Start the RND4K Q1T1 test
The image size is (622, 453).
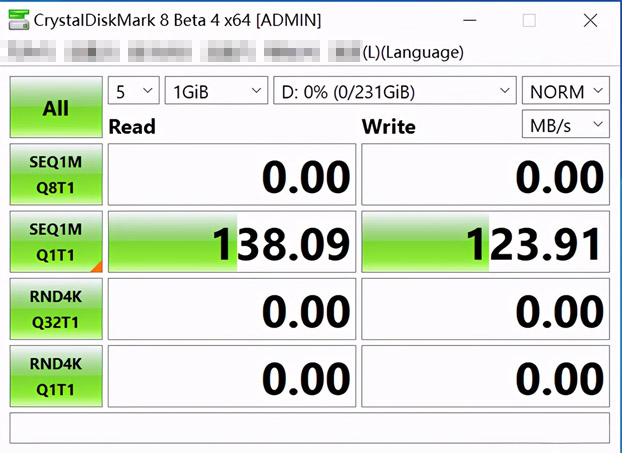tap(56, 376)
